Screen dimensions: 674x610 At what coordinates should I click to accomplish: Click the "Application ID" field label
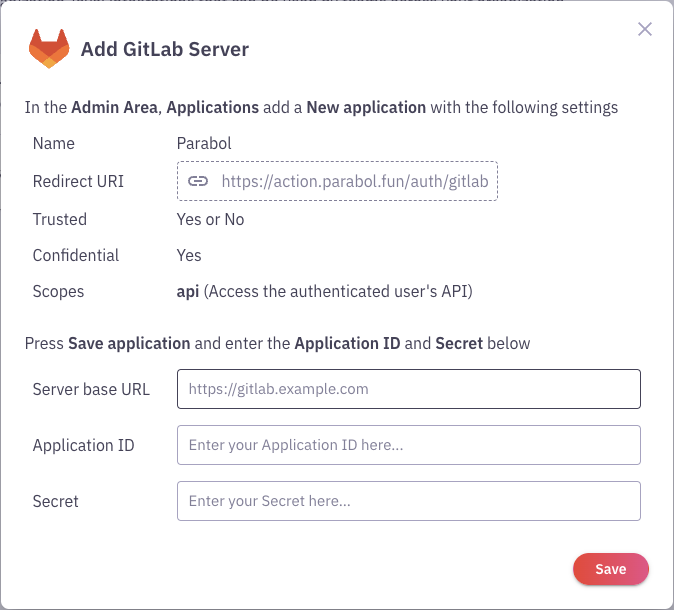[x=83, y=445]
